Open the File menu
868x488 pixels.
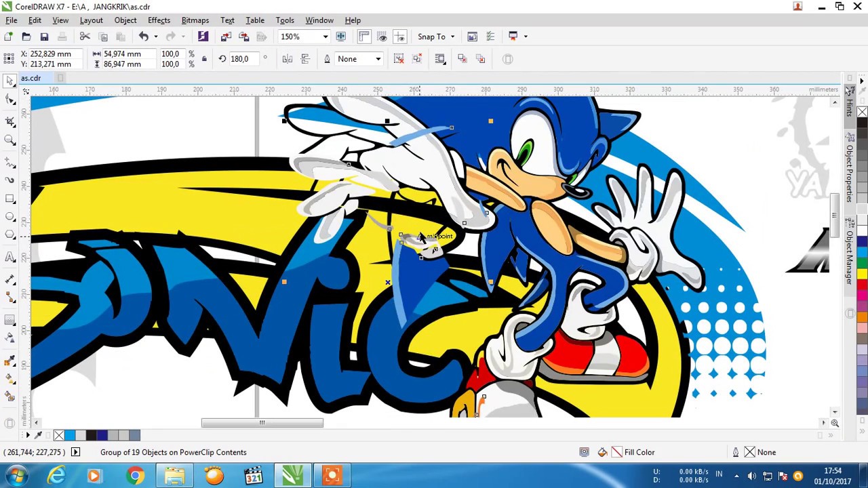pos(12,20)
